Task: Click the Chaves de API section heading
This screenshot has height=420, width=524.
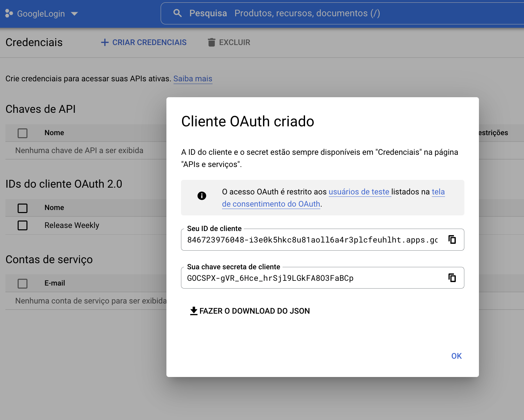Action: [x=41, y=109]
